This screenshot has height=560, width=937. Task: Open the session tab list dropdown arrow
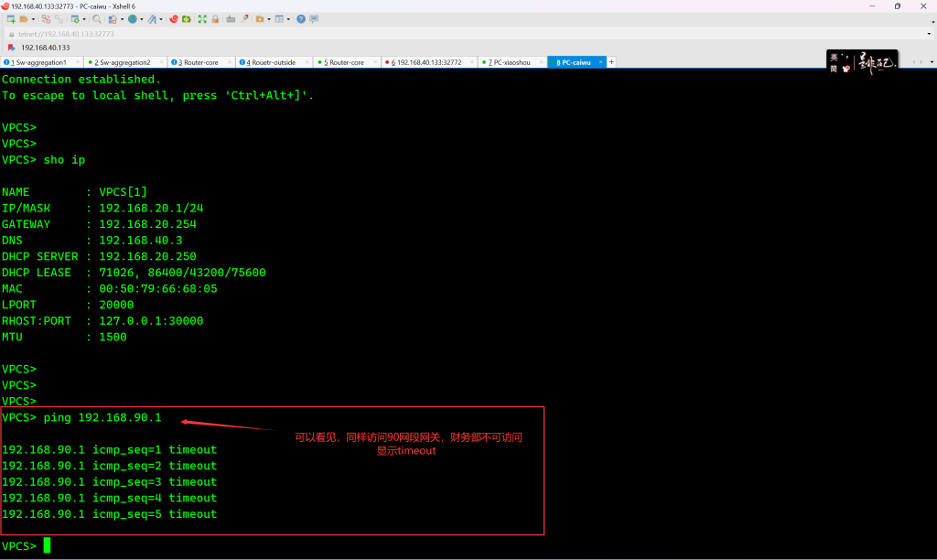tap(930, 62)
